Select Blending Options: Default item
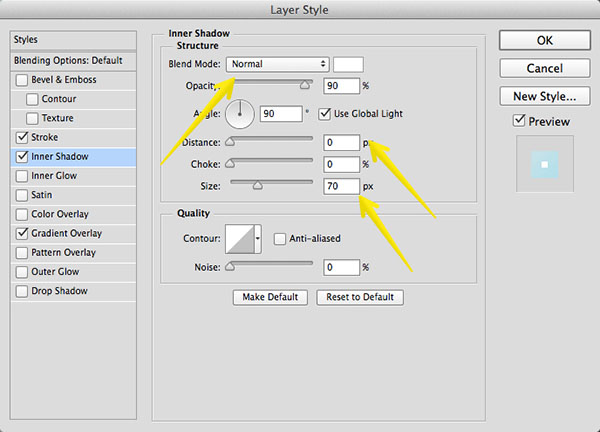600x432 pixels. pos(67,60)
